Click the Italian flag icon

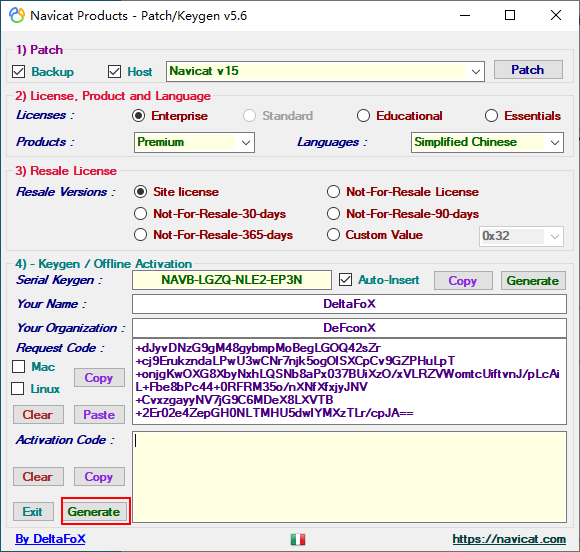point(298,539)
